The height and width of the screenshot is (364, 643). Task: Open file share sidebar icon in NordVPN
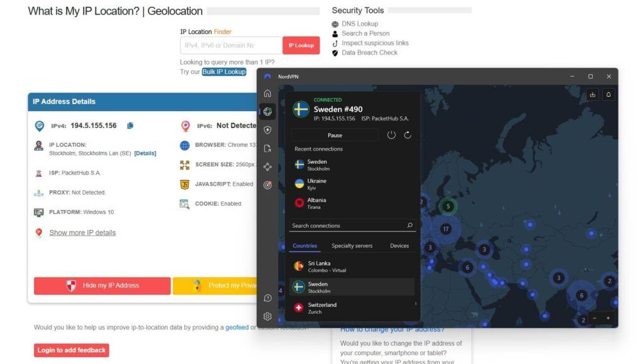pyautogui.click(x=267, y=148)
